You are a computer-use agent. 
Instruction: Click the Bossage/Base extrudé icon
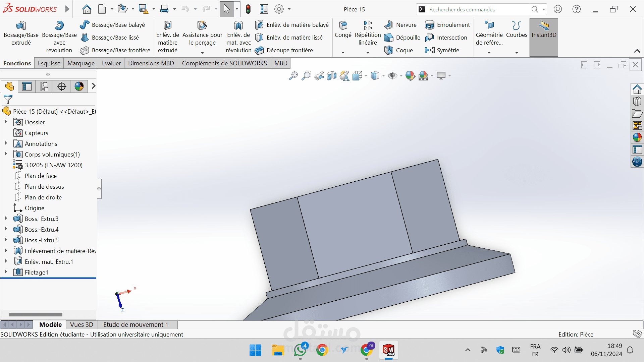pos(21,26)
